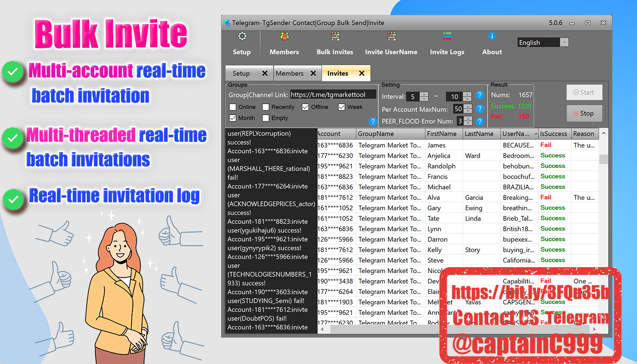Uncheck the Offline checkbox

click(x=305, y=107)
